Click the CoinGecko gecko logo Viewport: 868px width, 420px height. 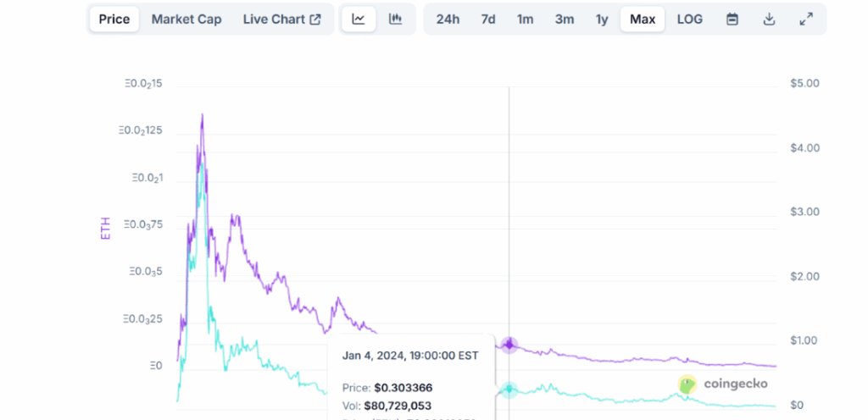click(687, 384)
